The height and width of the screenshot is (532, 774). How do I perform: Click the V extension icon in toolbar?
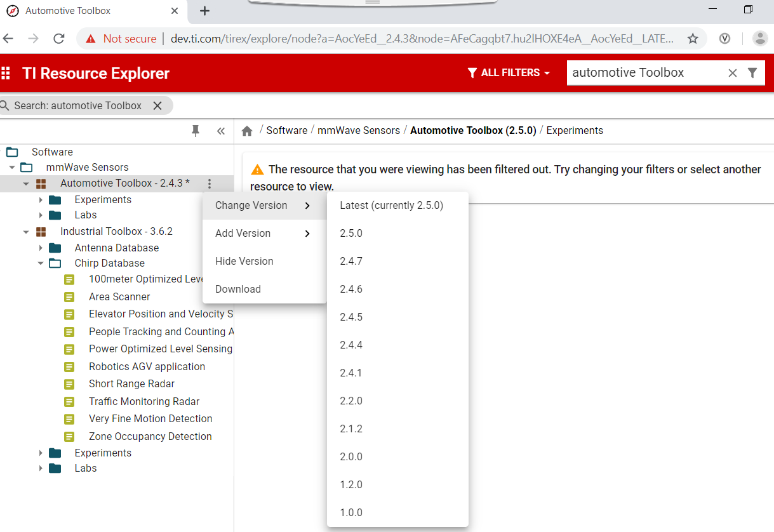724,39
